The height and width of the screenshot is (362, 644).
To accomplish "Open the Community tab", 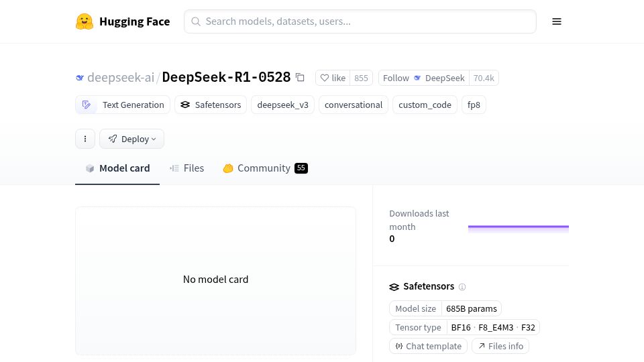I will (x=266, y=168).
